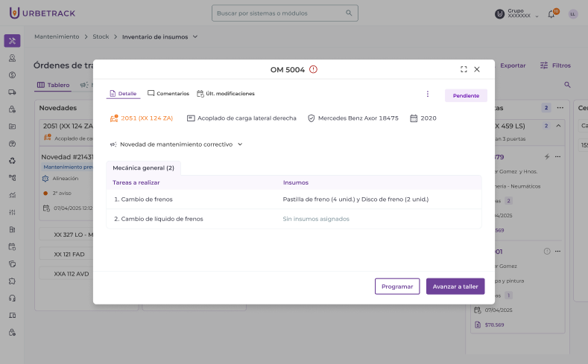Expand Novedad de mantenimiento correctivo dropdown
Image resolution: width=588 pixels, height=364 pixels.
click(x=240, y=144)
